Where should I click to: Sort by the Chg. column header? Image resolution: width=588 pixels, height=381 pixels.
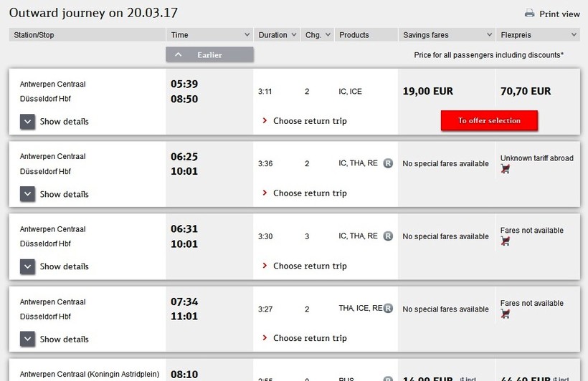317,34
